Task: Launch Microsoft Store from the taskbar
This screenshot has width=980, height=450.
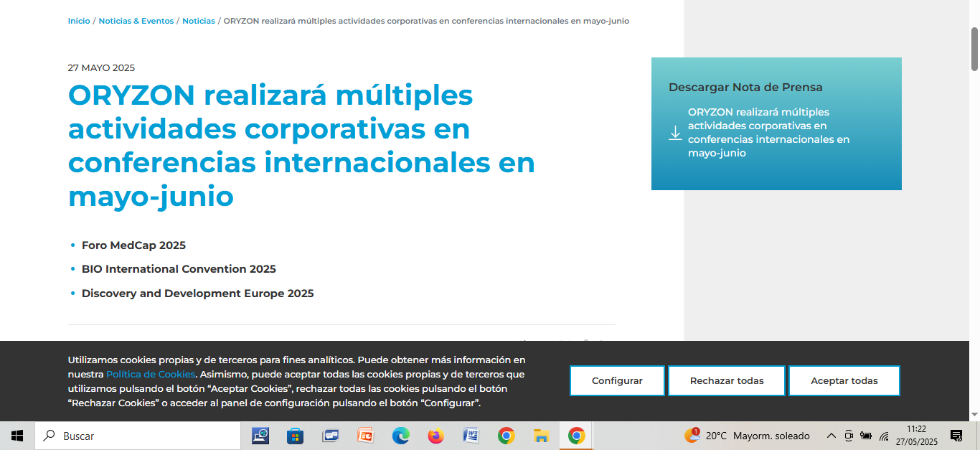Action: [295, 436]
